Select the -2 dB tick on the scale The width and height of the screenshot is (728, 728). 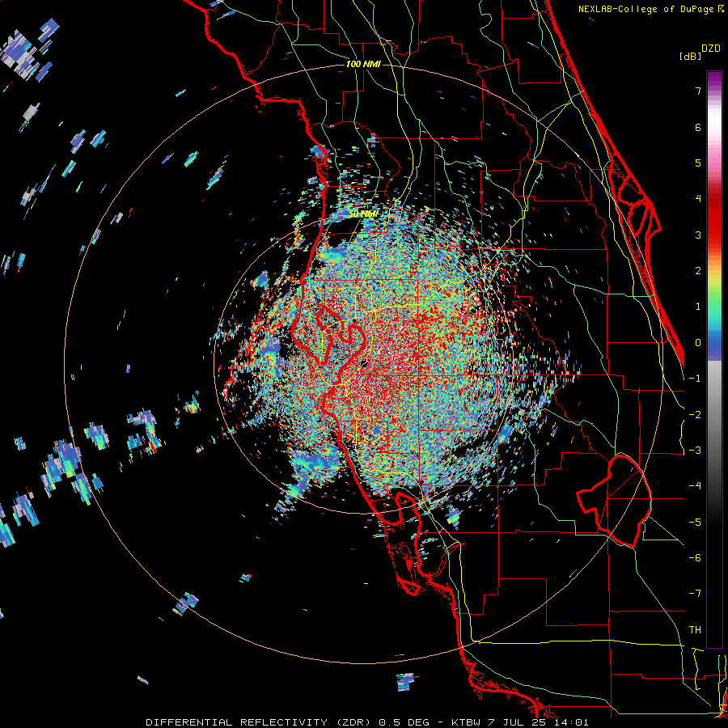tap(695, 415)
